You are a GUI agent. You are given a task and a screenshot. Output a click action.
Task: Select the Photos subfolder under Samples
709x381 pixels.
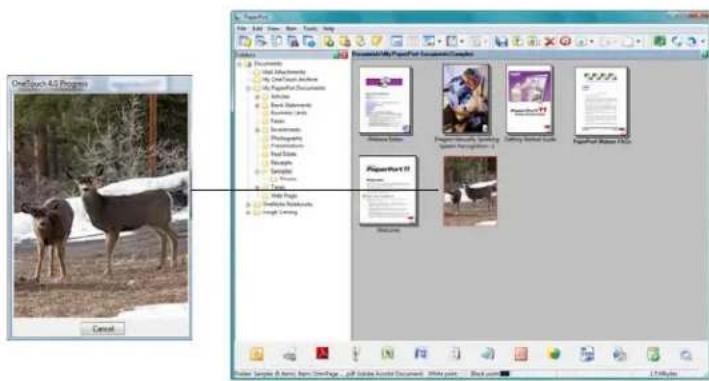tap(288, 179)
